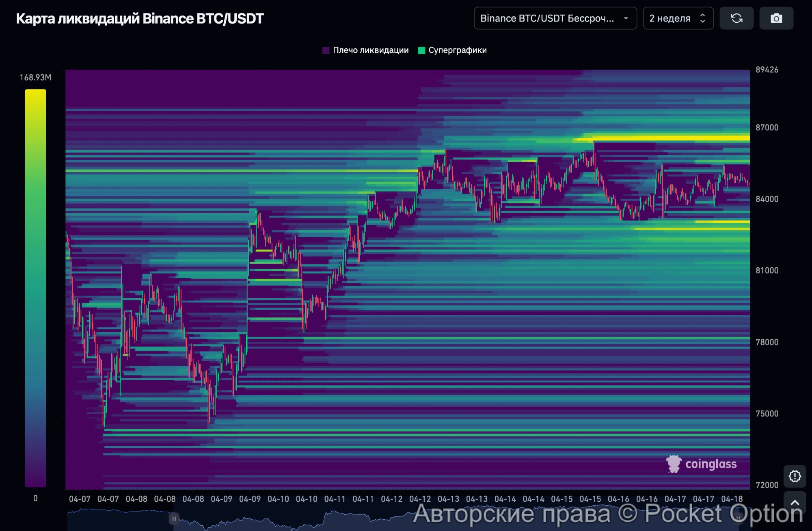Click the 04-18 date axis label
The height and width of the screenshot is (531, 812).
[x=732, y=499]
